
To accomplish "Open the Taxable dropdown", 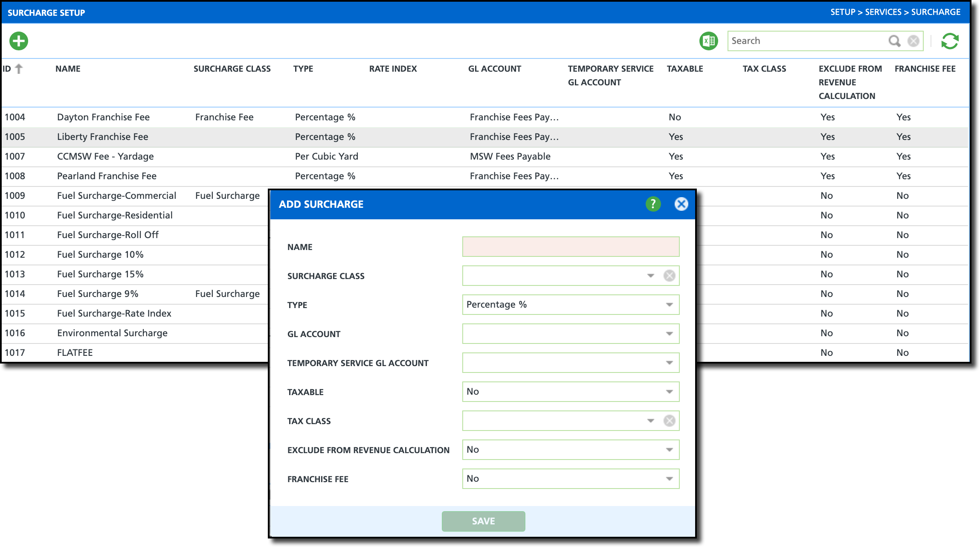I will (x=669, y=392).
